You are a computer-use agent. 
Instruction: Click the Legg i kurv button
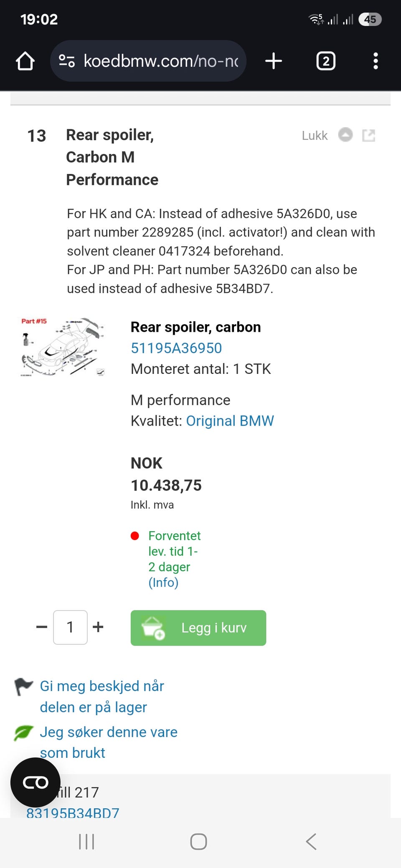198,628
